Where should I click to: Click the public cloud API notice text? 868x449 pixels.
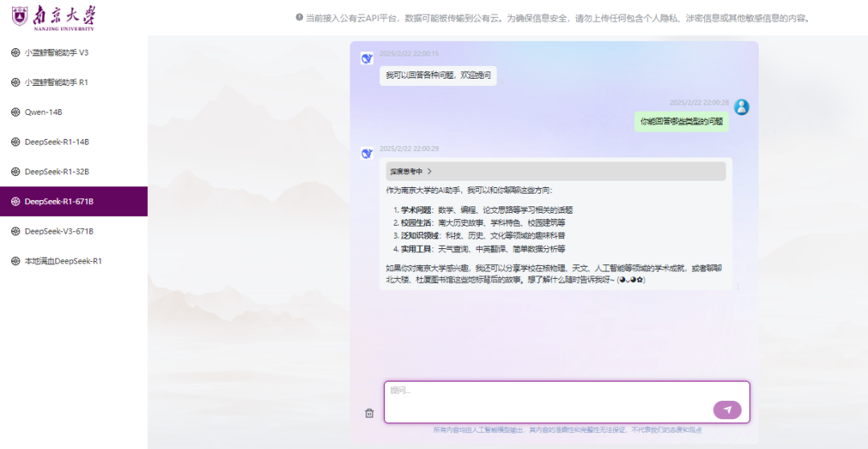click(x=559, y=18)
